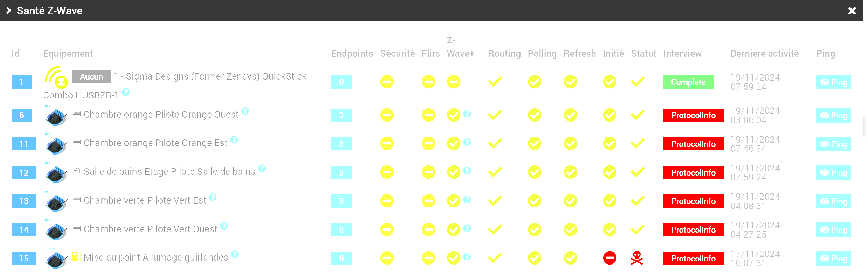Click the red Initié icon on Allumage guirlandes row
Image resolution: width=868 pixels, height=274 pixels.
coord(610,258)
